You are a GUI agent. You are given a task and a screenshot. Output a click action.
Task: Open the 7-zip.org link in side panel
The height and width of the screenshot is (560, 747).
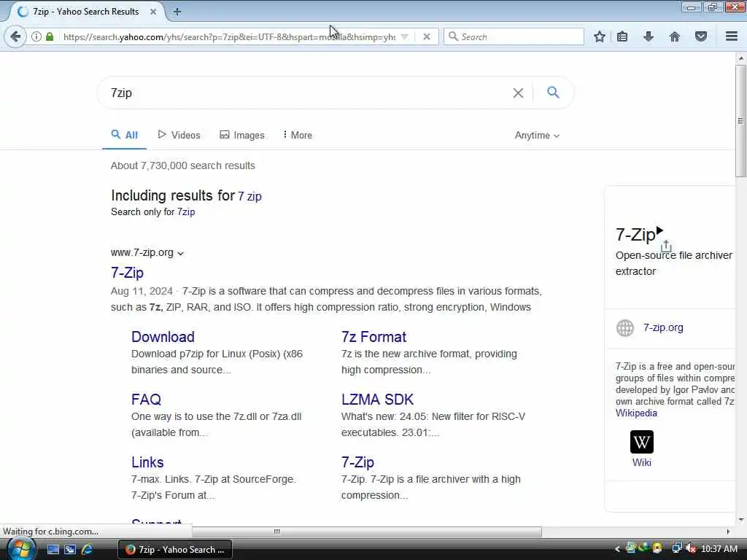[663, 327]
